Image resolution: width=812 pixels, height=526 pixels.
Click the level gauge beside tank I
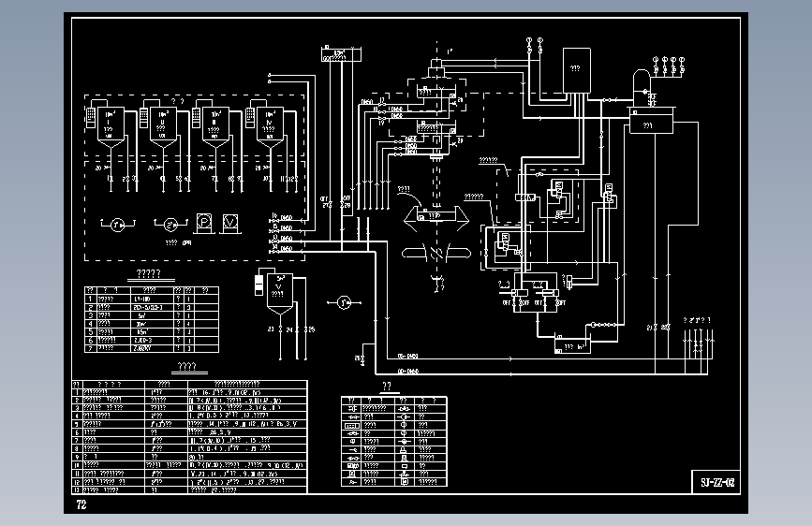(91, 118)
